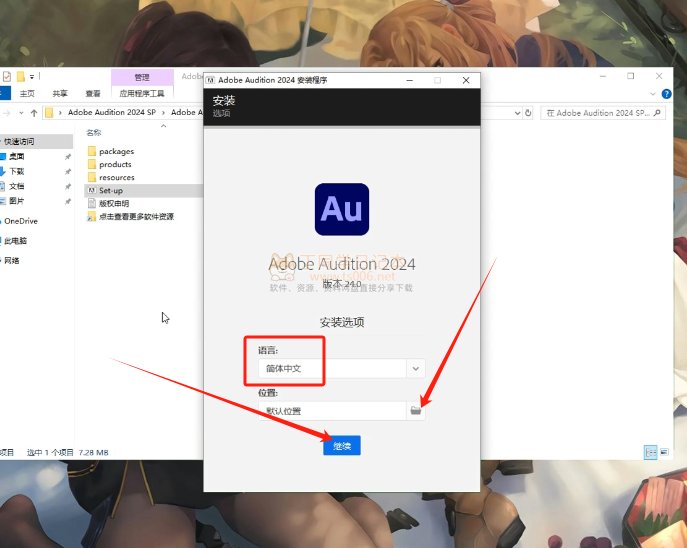Click the 7.28 MB size in status bar

pyautogui.click(x=94, y=453)
